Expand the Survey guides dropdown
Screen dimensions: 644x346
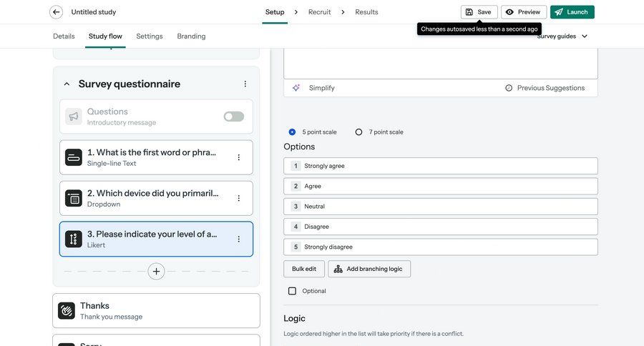tap(562, 36)
